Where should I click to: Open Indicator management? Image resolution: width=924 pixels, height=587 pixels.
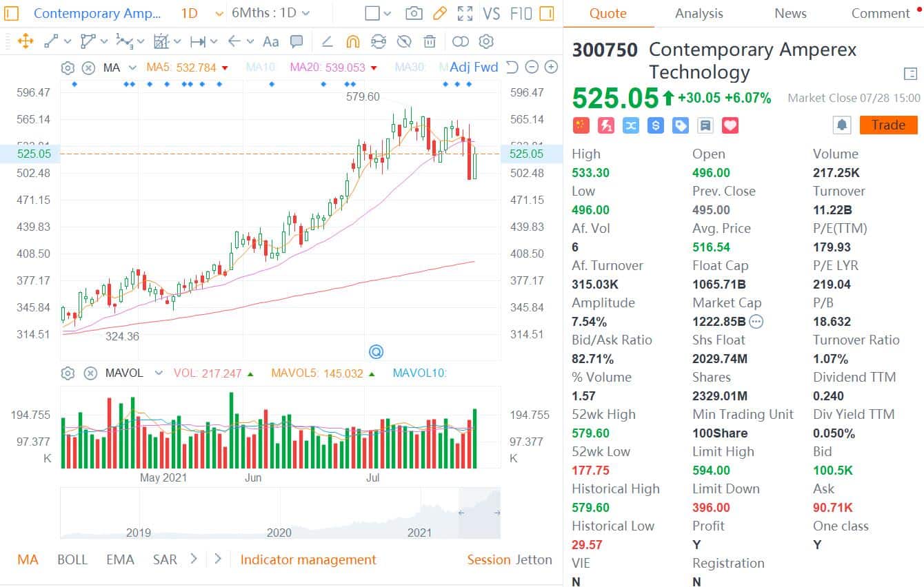tap(308, 559)
